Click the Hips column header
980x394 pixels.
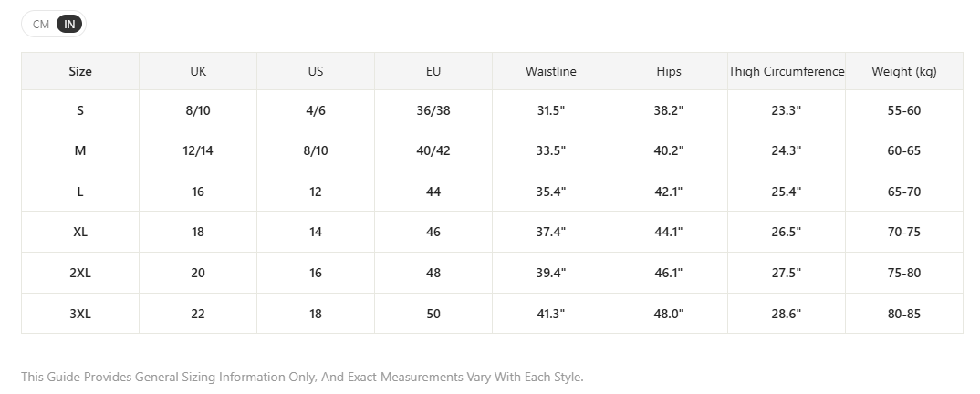(x=669, y=72)
